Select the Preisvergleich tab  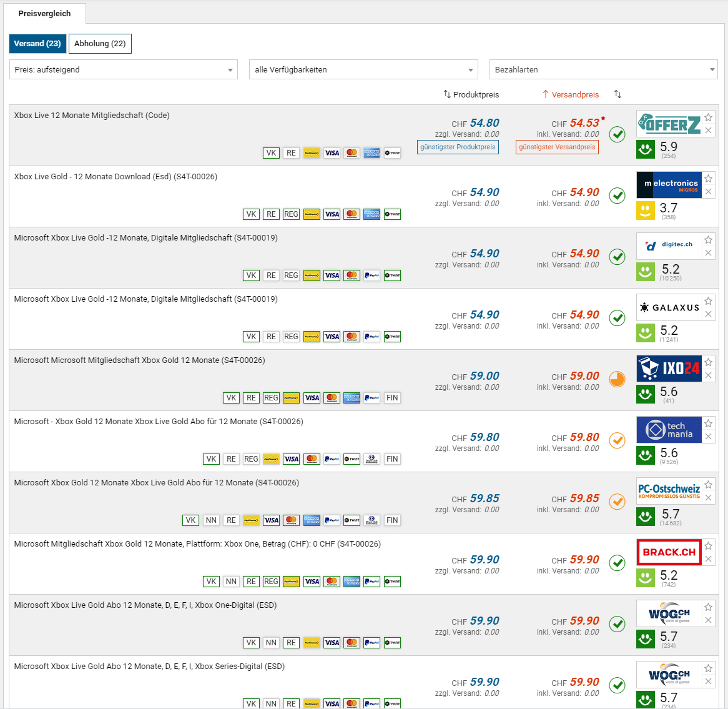tap(44, 14)
